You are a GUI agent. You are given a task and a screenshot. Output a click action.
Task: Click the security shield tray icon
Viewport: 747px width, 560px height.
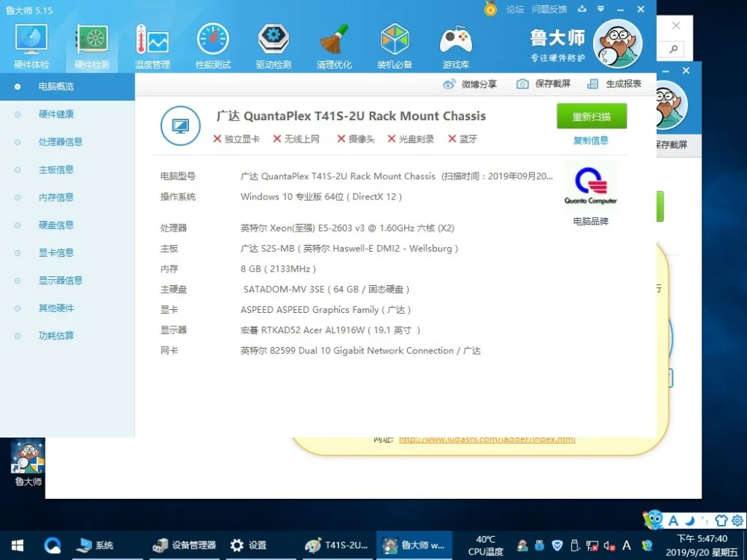tap(557, 546)
